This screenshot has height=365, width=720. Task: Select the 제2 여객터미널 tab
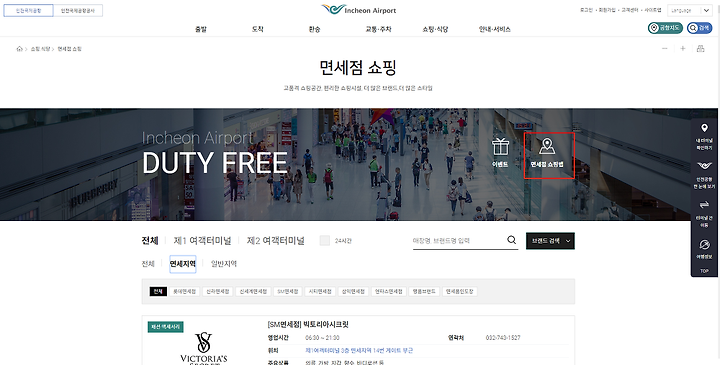coord(276,241)
